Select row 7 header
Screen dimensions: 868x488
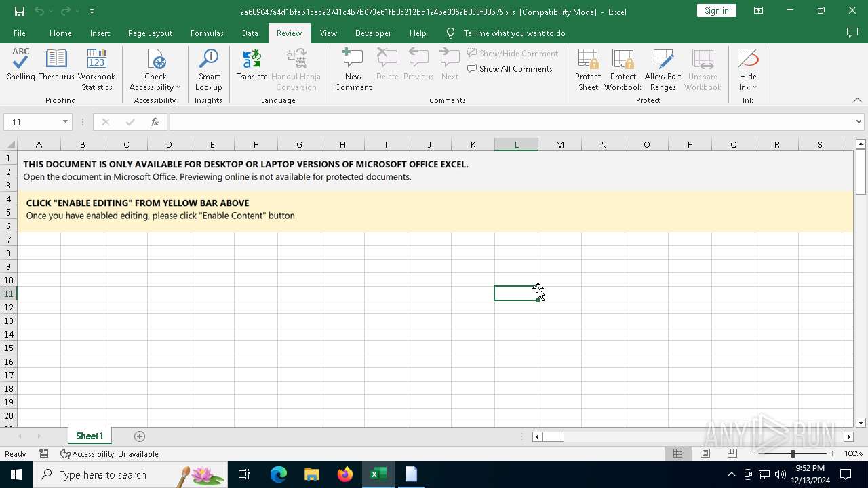[x=9, y=239]
